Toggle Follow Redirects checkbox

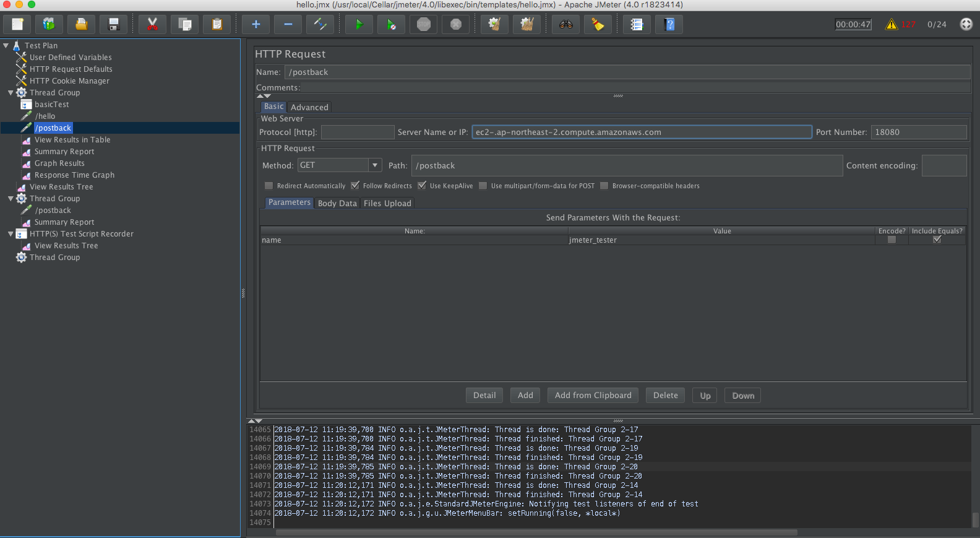point(355,186)
